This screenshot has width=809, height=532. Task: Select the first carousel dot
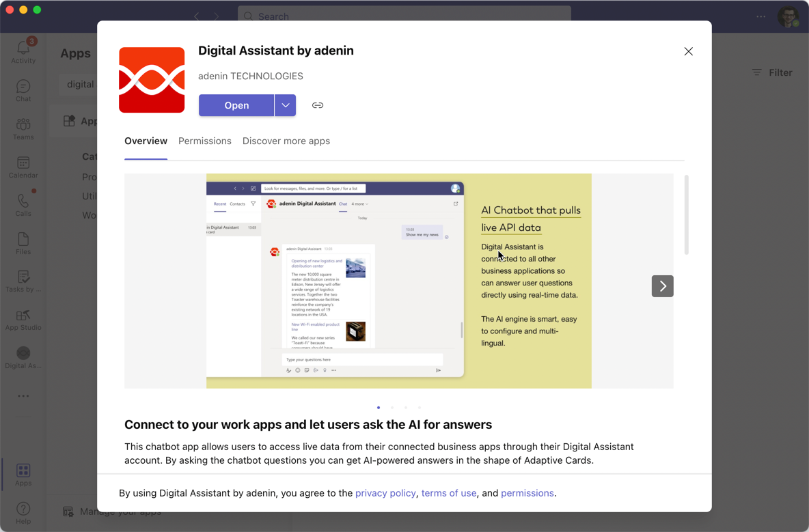pyautogui.click(x=379, y=408)
